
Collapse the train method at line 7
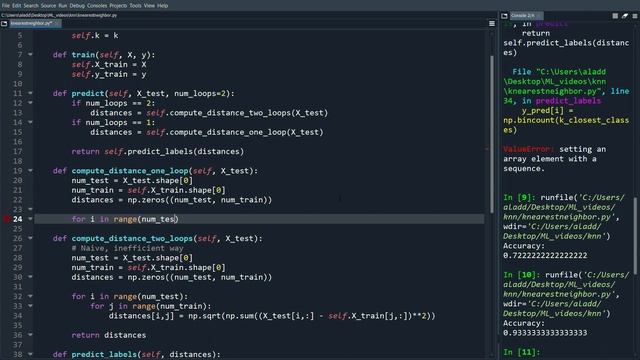point(30,54)
